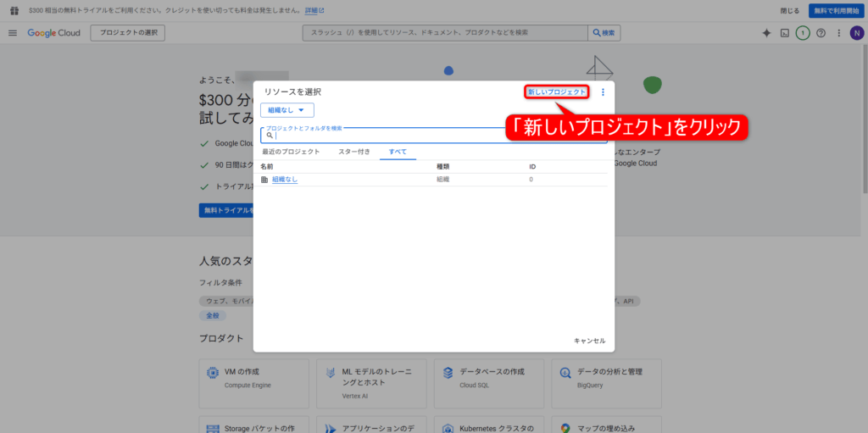Open the dialog's three-dot more options

pos(603,92)
